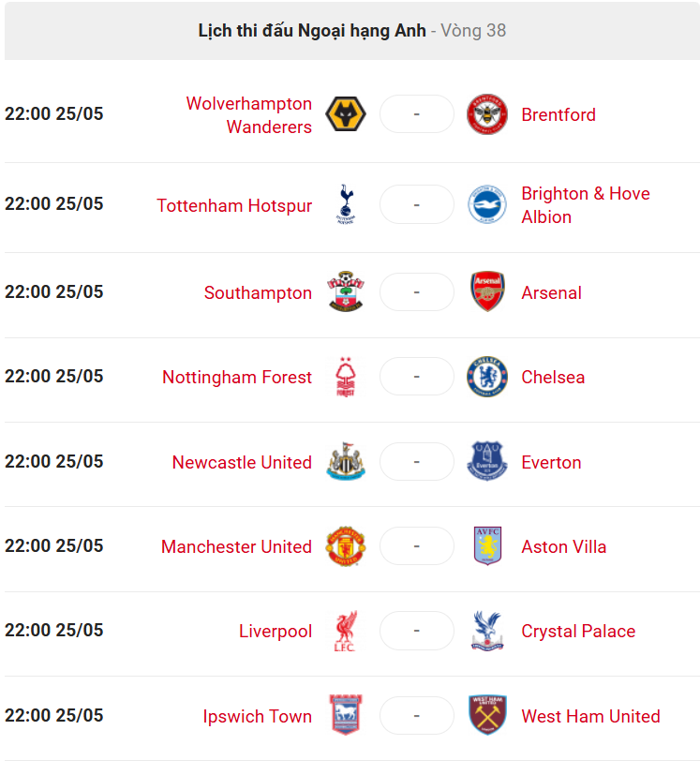Open the Tottenham Hotspur cockerel logo

coord(346,204)
